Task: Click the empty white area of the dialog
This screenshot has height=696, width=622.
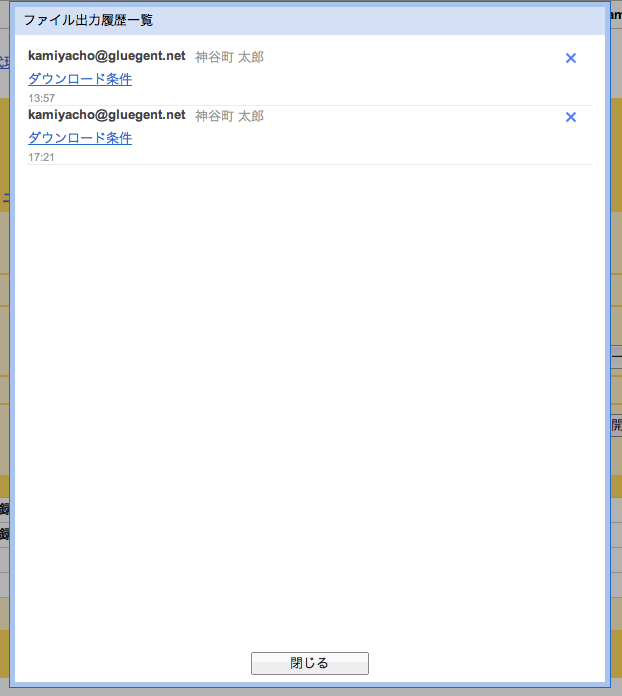Action: (x=310, y=400)
